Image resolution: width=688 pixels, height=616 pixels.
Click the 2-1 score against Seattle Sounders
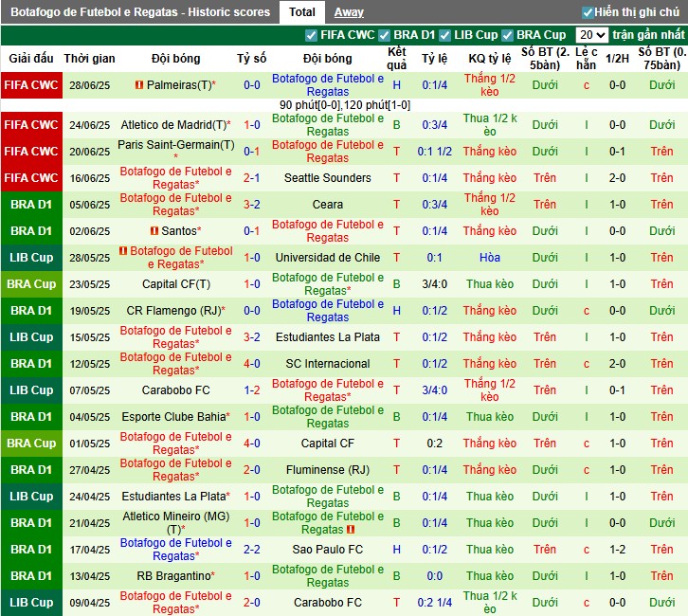pyautogui.click(x=252, y=178)
